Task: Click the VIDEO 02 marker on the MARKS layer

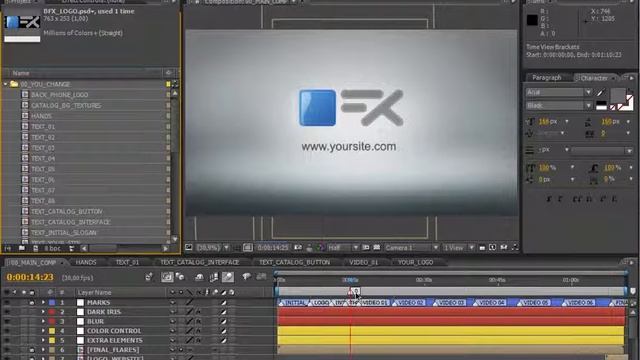Action: pos(411,302)
